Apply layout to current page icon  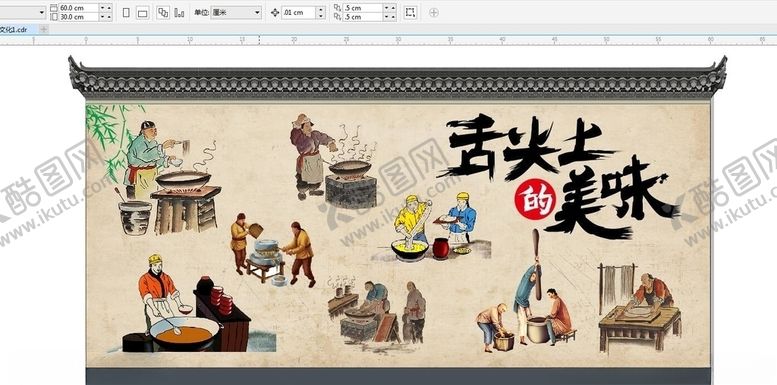coord(179,12)
